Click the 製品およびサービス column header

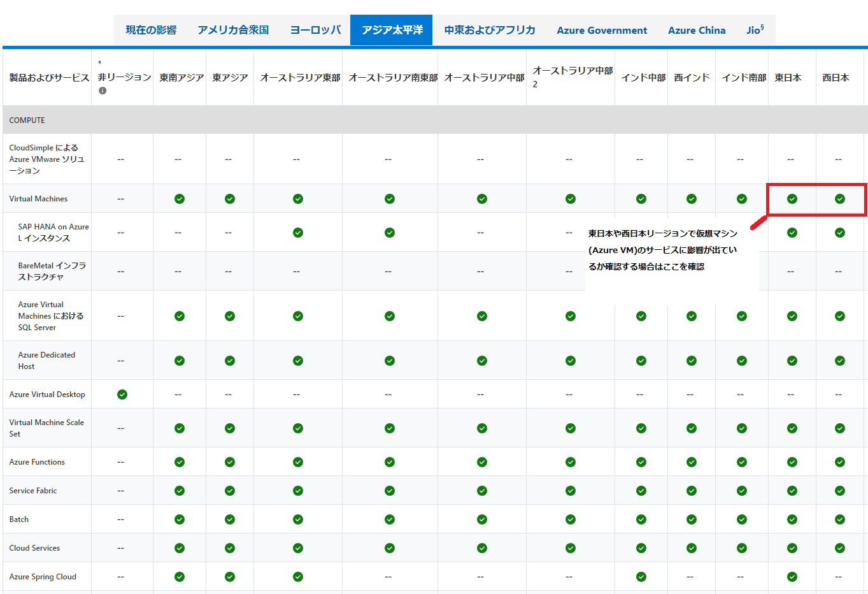[x=49, y=78]
